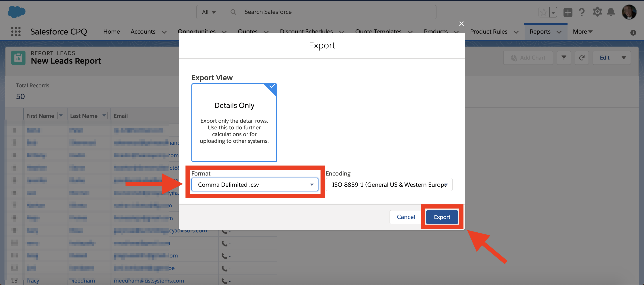Expand the Product Rules chevron
644x285 pixels.
point(516,32)
